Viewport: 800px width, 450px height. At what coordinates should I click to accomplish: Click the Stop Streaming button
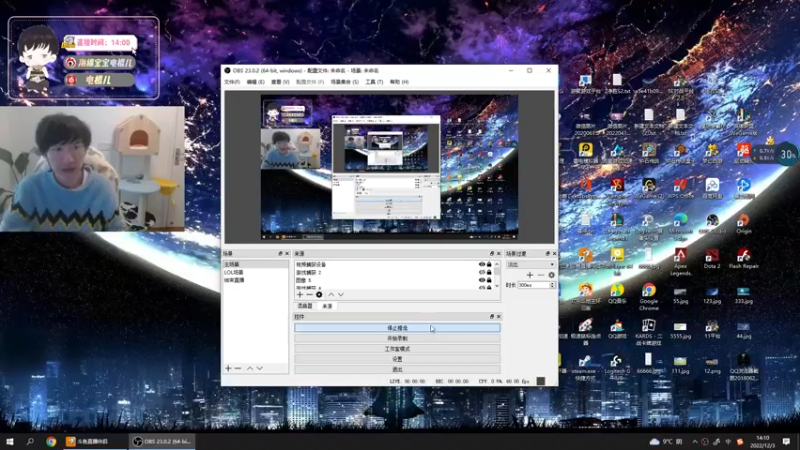tap(397, 328)
